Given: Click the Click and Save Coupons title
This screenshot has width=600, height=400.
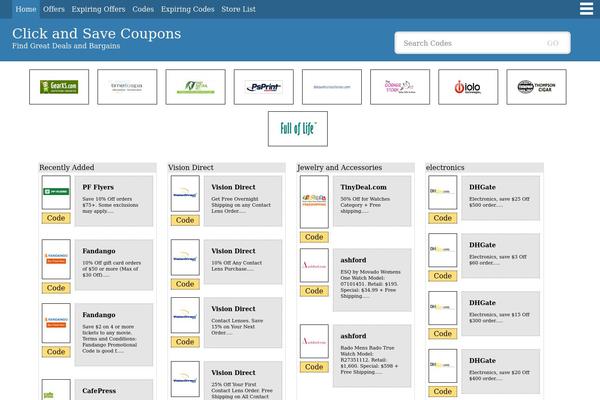Looking at the screenshot, I should tap(96, 33).
